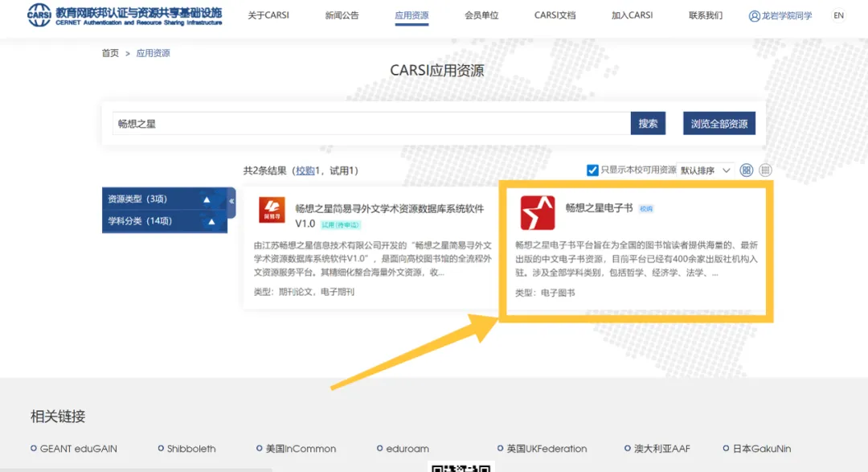Click 类型: 电子图书 text
This screenshot has width=868, height=472.
[545, 293]
